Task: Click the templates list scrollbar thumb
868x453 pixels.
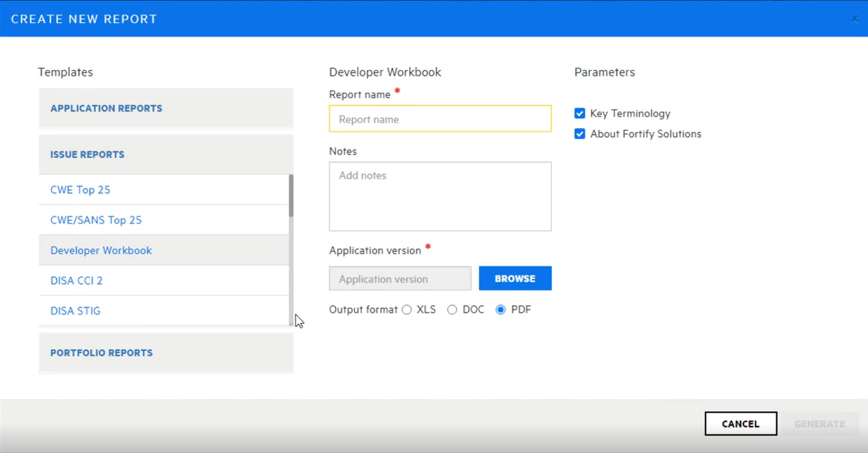Action: click(x=291, y=195)
